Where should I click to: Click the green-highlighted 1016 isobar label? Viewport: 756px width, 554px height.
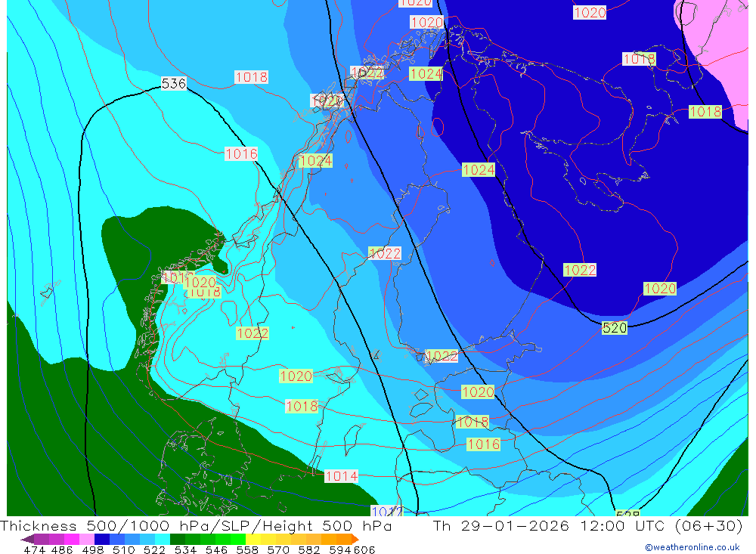pyautogui.click(x=484, y=444)
